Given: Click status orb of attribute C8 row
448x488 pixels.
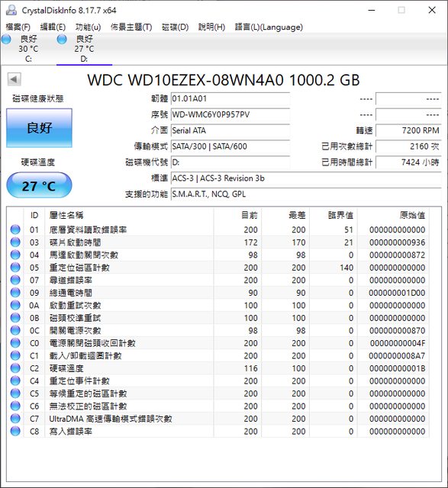Looking at the screenshot, I should coord(15,432).
